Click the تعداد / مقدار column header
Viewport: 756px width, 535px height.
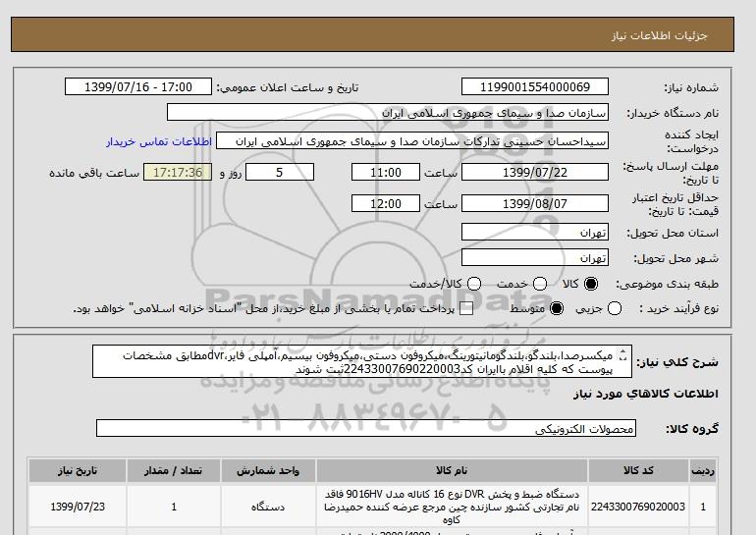(x=174, y=470)
